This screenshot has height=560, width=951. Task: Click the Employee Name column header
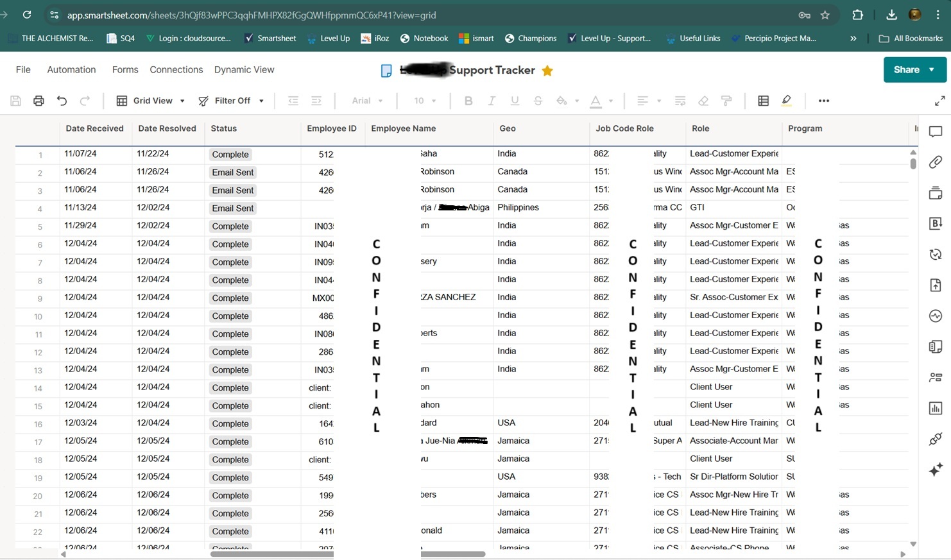[x=403, y=129]
